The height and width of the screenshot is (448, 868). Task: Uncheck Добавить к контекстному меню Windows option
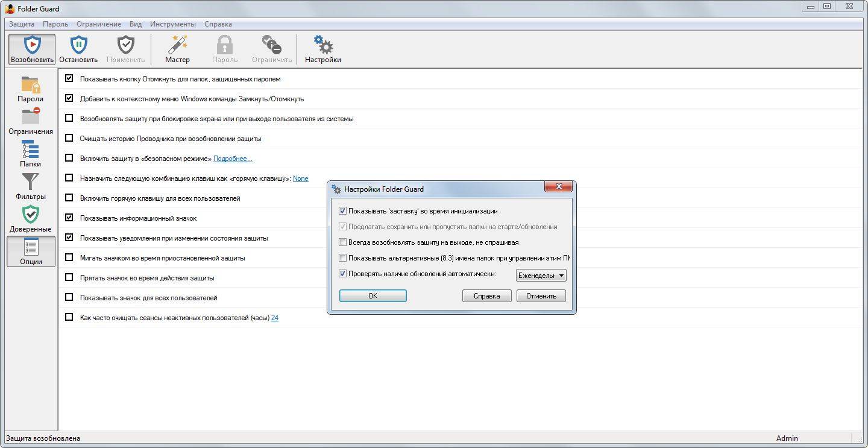(x=69, y=98)
